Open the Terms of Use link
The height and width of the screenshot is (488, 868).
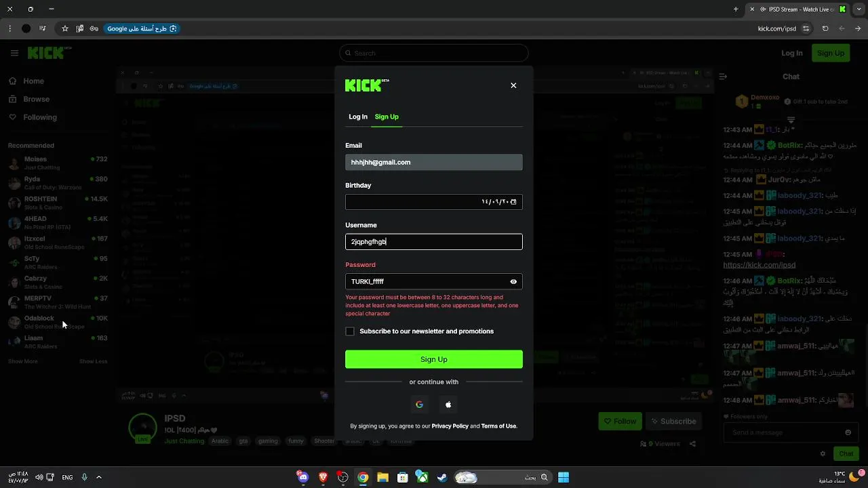pos(498,426)
